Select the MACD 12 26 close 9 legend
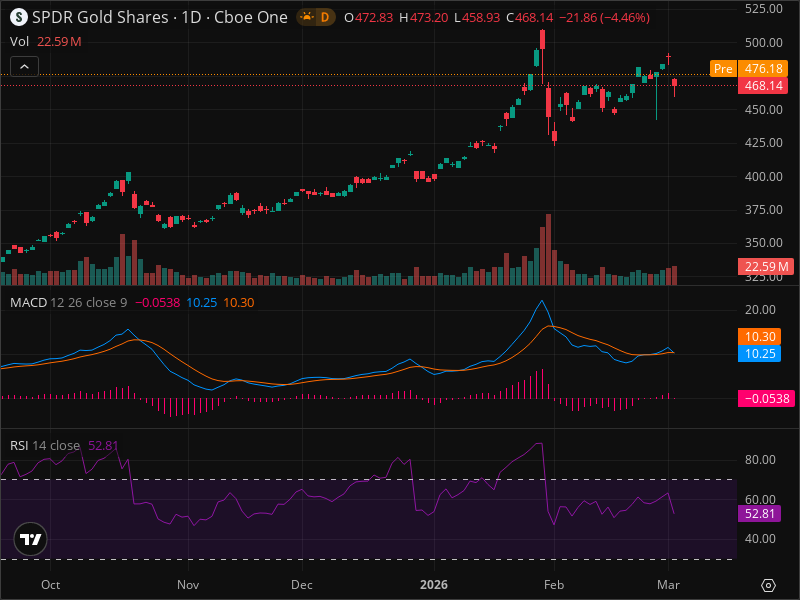Screen dimensions: 800x600 [68, 303]
